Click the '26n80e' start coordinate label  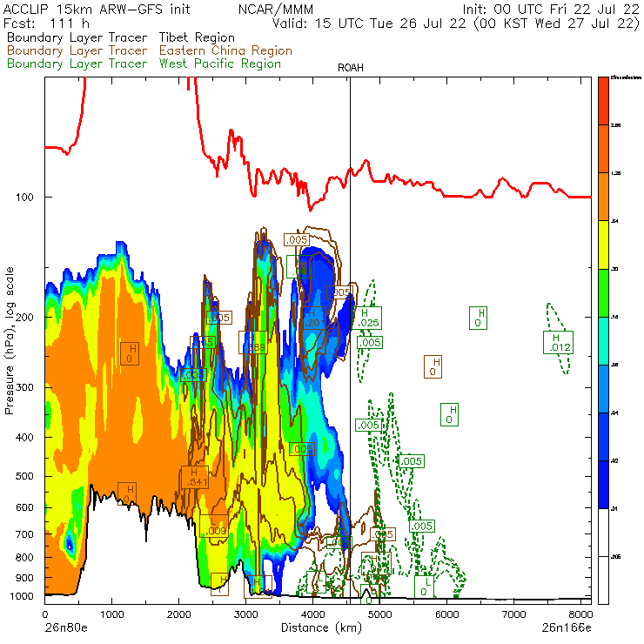(x=66, y=628)
